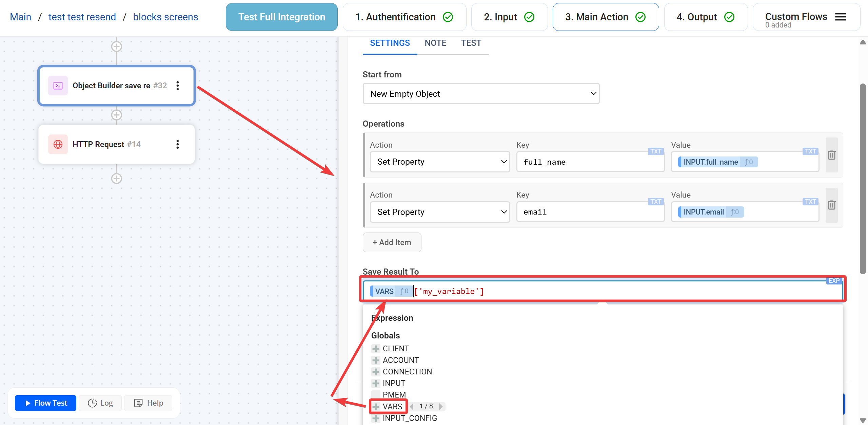Image resolution: width=868 pixels, height=425 pixels.
Task: Open the HTTP Request block's three-dot menu
Action: [x=177, y=144]
